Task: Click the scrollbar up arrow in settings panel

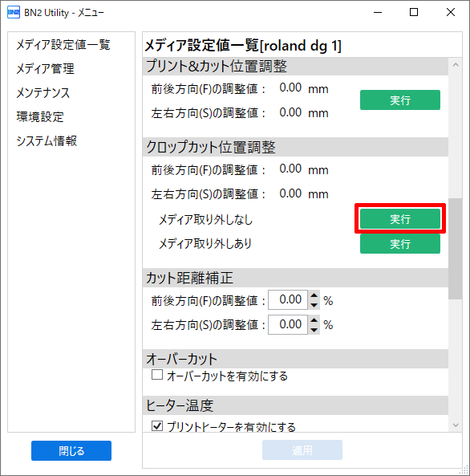Action: click(x=456, y=65)
